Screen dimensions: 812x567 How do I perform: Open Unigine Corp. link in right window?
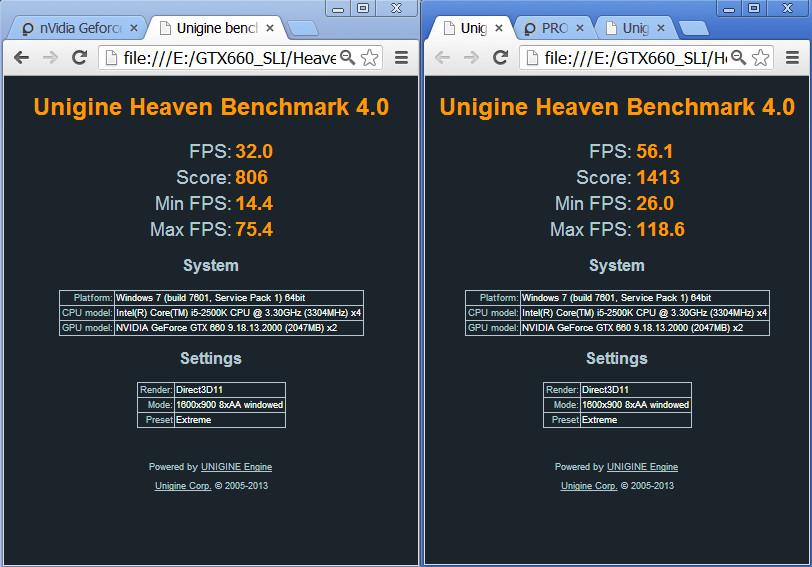click(x=589, y=486)
